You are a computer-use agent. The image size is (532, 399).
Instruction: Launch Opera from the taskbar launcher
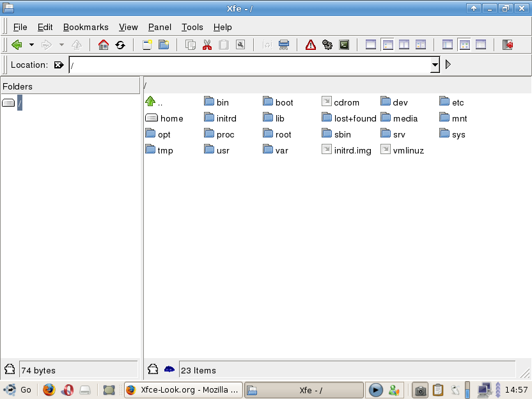(x=67, y=390)
